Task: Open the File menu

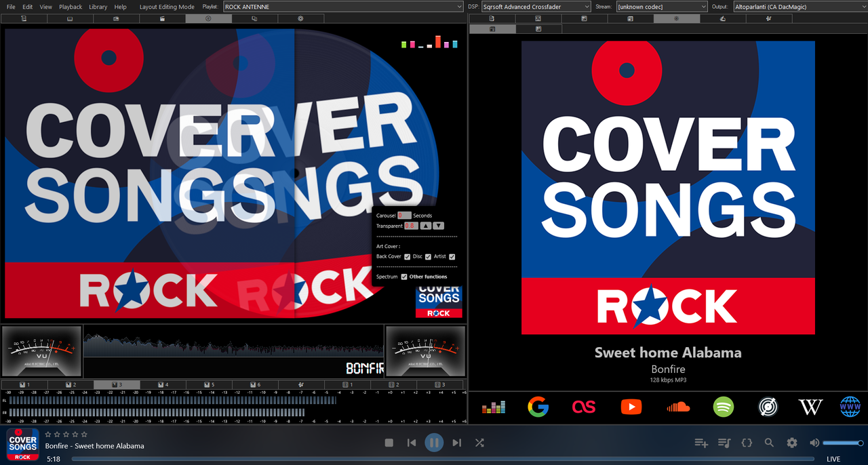Action: (11, 7)
